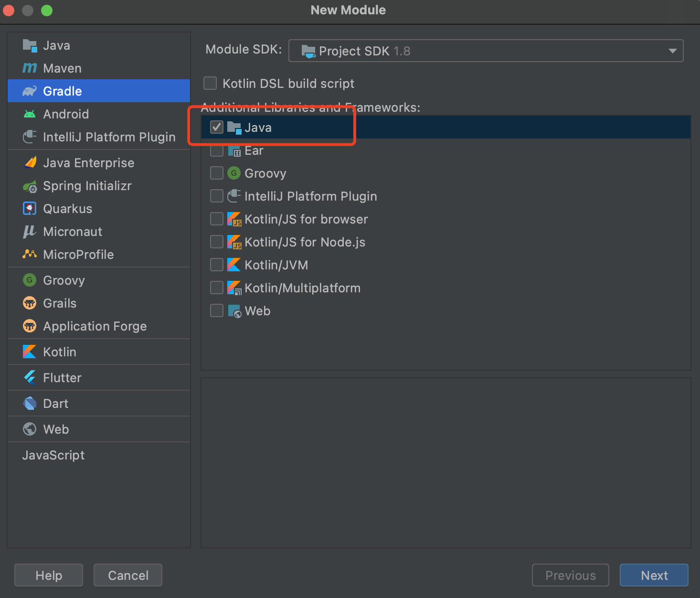This screenshot has width=700, height=598.
Task: Click the Kotlin/Multiplatform icon
Action: click(x=234, y=288)
